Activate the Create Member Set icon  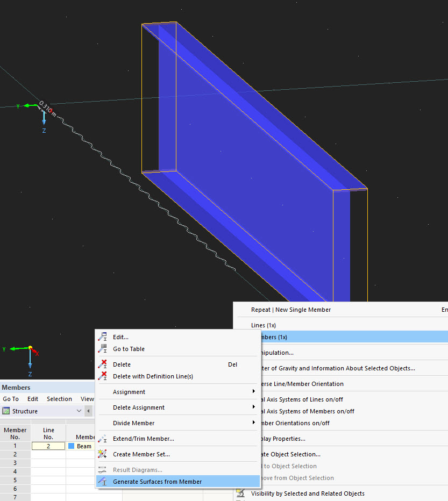pyautogui.click(x=102, y=454)
